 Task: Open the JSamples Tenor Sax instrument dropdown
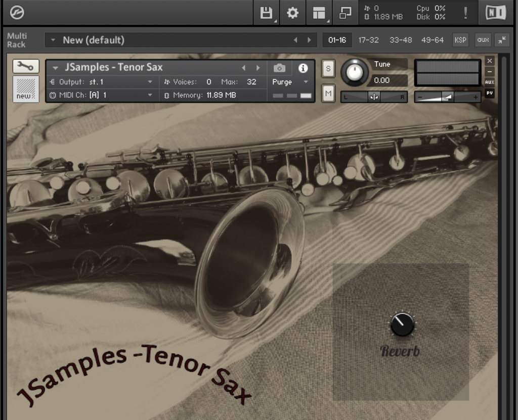point(55,68)
